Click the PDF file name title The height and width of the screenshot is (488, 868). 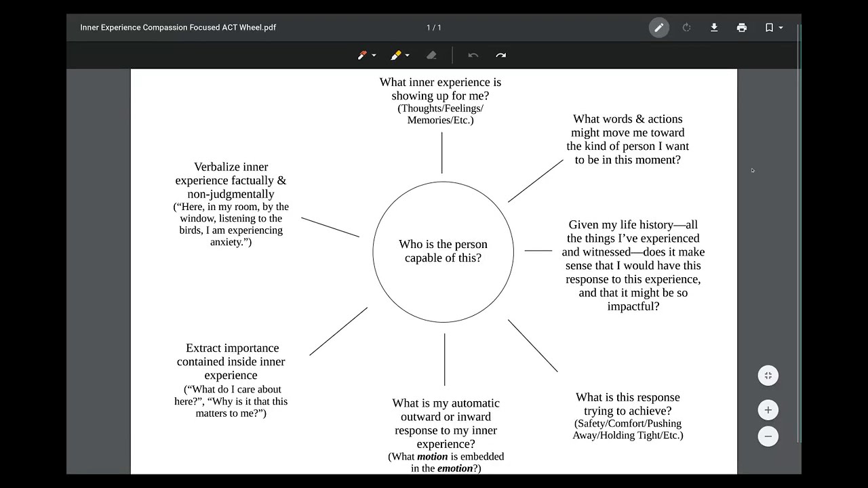(178, 28)
